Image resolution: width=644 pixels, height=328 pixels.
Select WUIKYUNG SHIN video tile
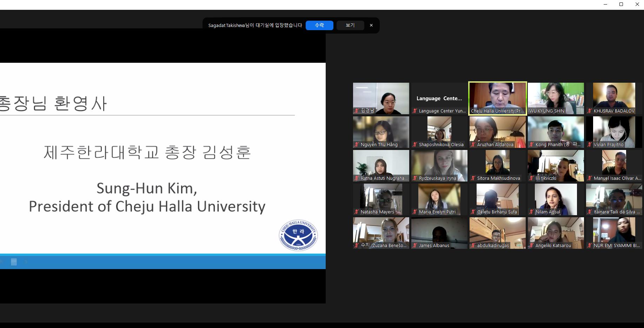tap(556, 98)
